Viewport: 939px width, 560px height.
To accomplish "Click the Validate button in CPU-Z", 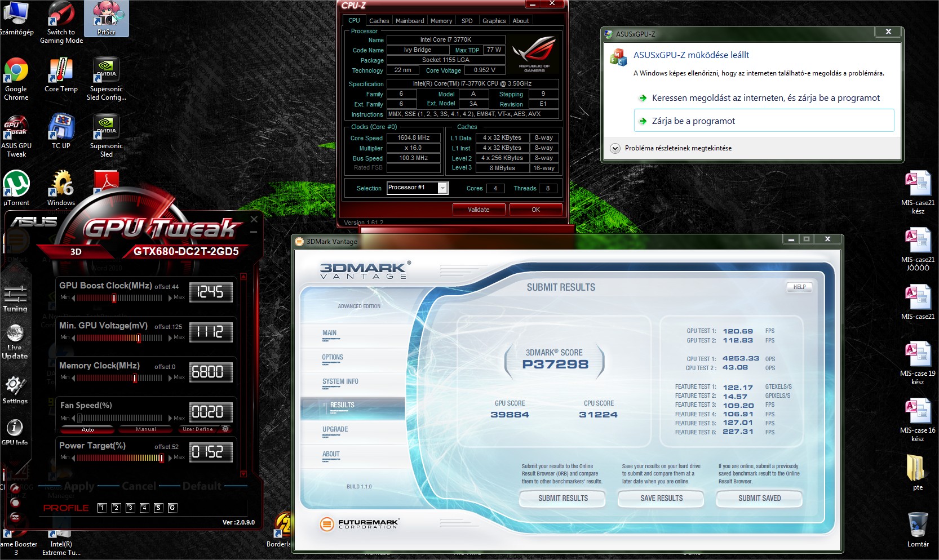I will pyautogui.click(x=479, y=210).
